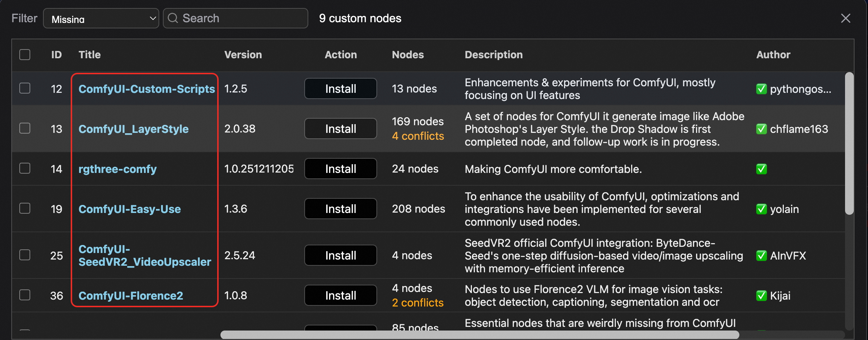Click '4 nodes' in the ComfyUI-Florence2 row
The width and height of the screenshot is (868, 340).
point(412,288)
